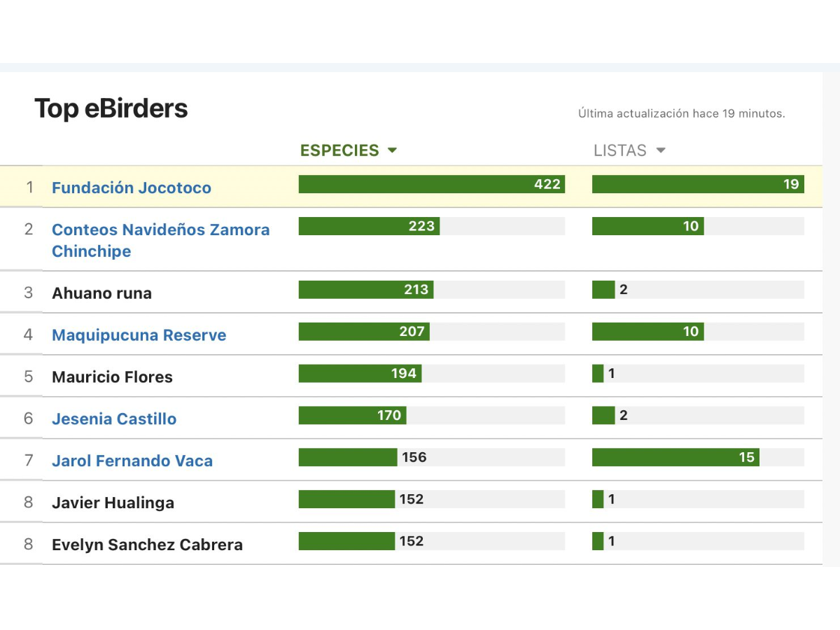840x630 pixels.
Task: Select the Javier Hualinga row name
Action: pyautogui.click(x=113, y=503)
